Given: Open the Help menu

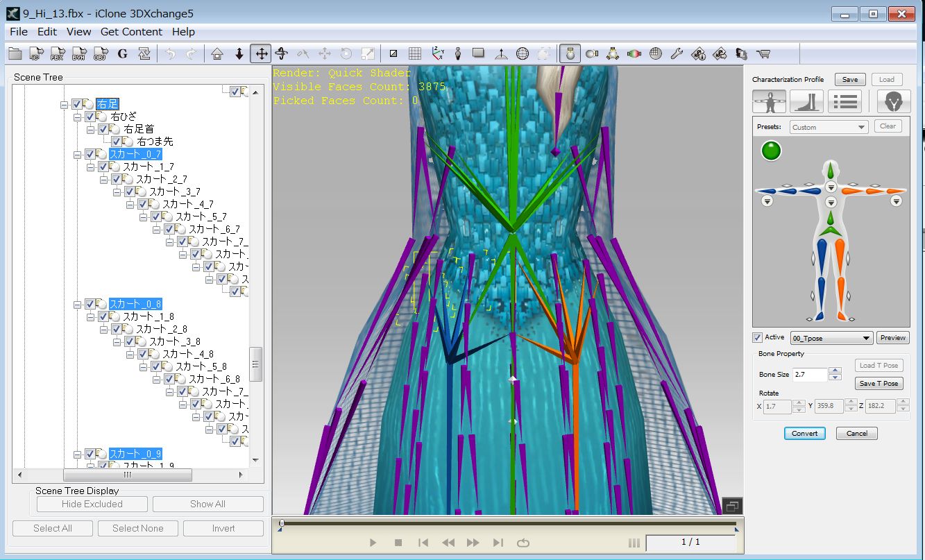Looking at the screenshot, I should (183, 31).
